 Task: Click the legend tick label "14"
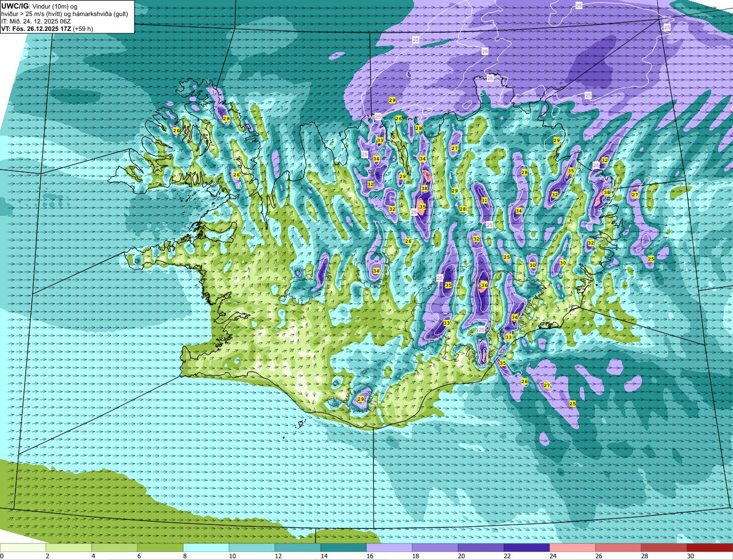324,556
